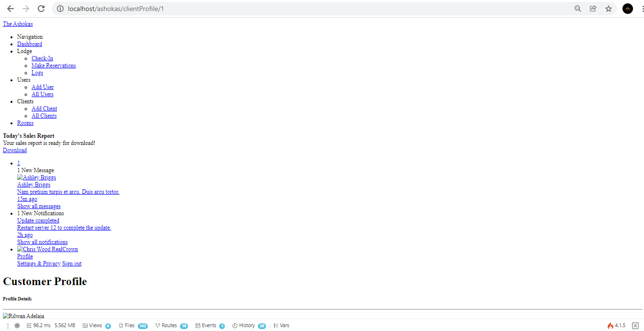Open 'Update completed' notification
The width and height of the screenshot is (644, 331).
point(38,221)
